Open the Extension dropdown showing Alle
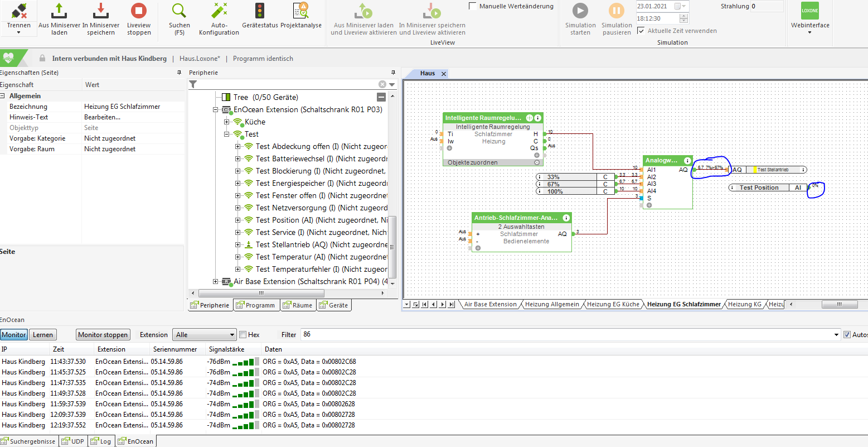868x447 pixels. [x=205, y=335]
